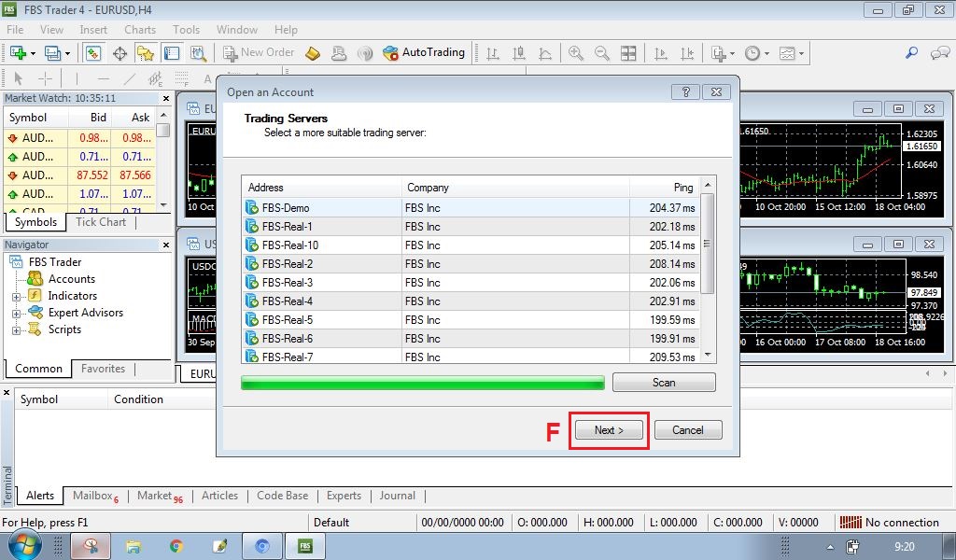Open the Journal tab in Terminal
Image resolution: width=956 pixels, height=560 pixels.
pyautogui.click(x=397, y=496)
